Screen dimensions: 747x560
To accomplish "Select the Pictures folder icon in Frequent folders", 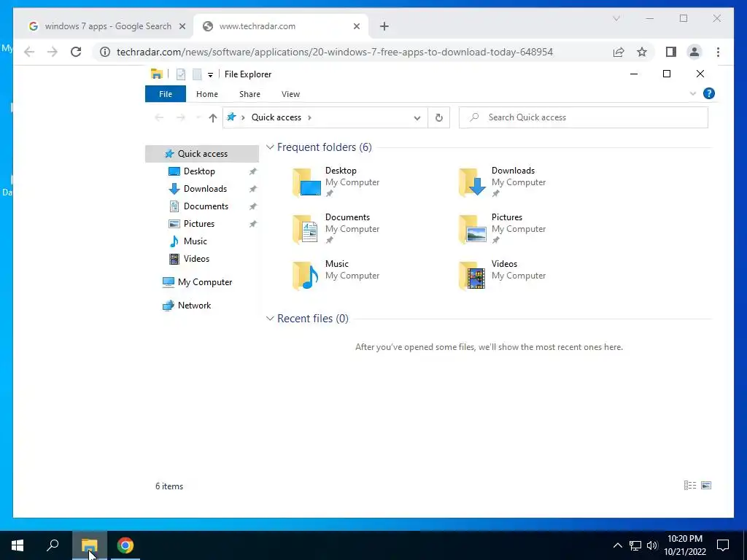I will pos(473,228).
